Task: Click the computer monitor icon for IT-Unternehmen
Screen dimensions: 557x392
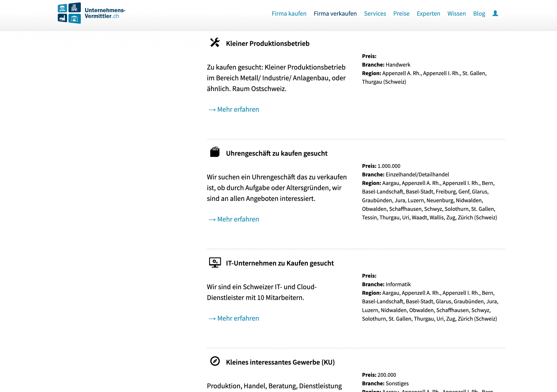Action: [215, 263]
